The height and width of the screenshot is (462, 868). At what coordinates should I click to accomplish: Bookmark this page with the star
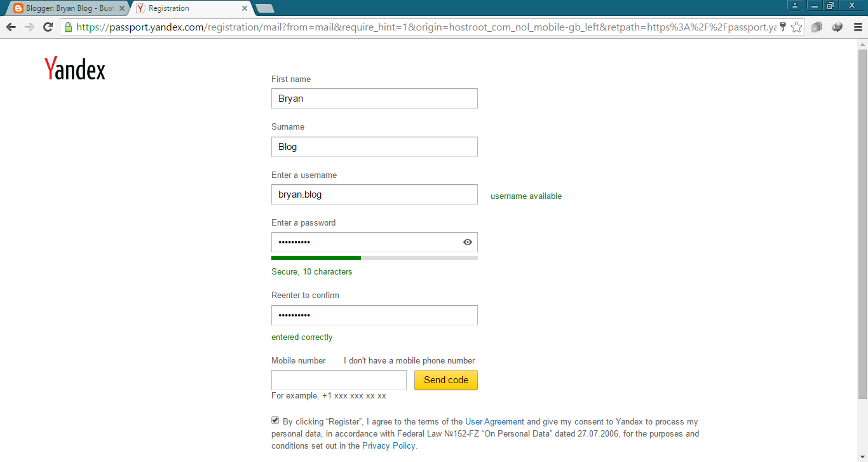[x=796, y=27]
